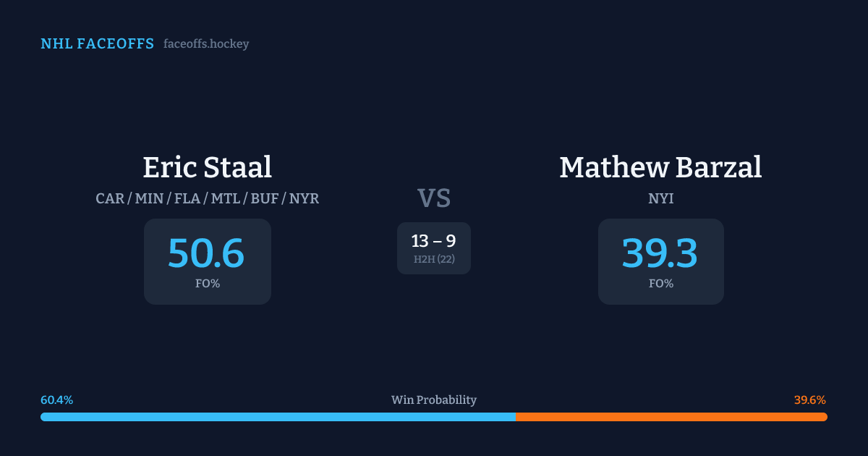Image resolution: width=868 pixels, height=456 pixels.
Task: Click the H2H (22) label
Action: click(434, 259)
